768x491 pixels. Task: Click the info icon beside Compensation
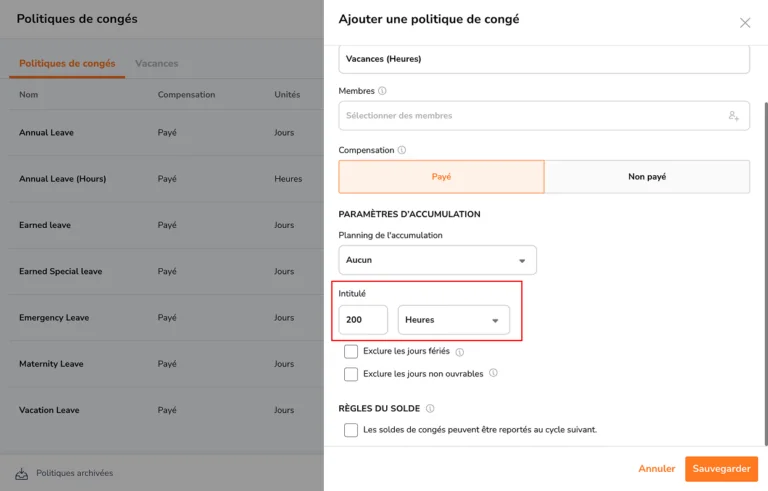click(x=402, y=150)
